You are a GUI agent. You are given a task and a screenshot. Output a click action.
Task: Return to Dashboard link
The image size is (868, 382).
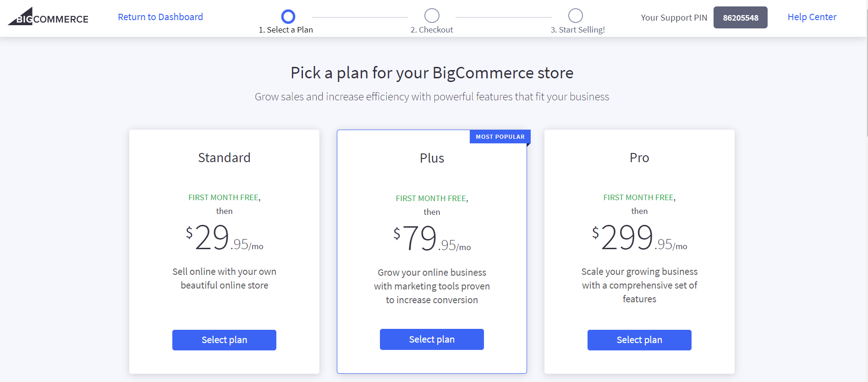click(160, 17)
